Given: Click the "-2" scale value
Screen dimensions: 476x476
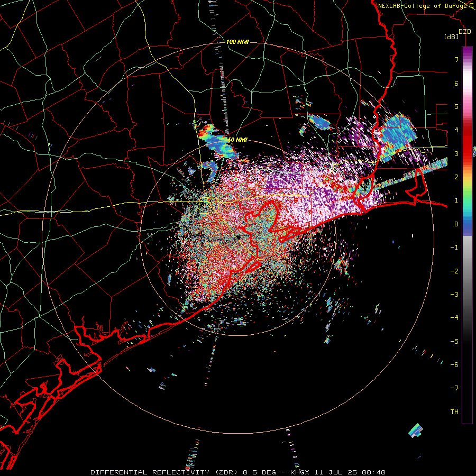Looking at the screenshot, I should tap(454, 271).
